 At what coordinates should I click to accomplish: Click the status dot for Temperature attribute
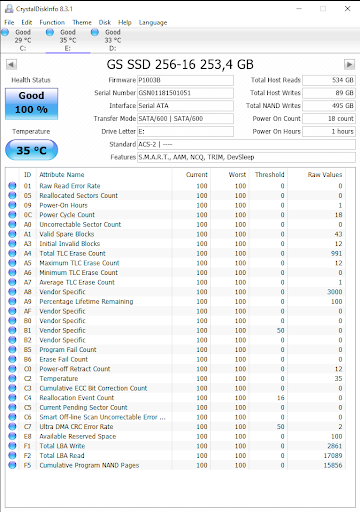12,379
